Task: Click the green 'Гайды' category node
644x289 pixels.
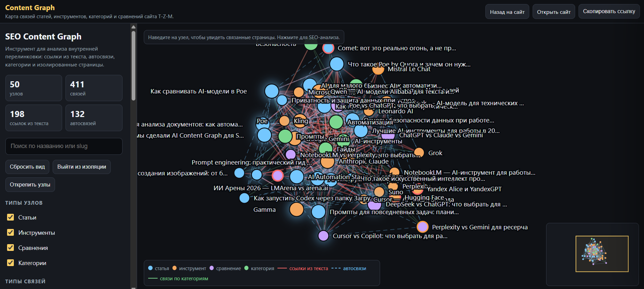Action: coord(326,149)
